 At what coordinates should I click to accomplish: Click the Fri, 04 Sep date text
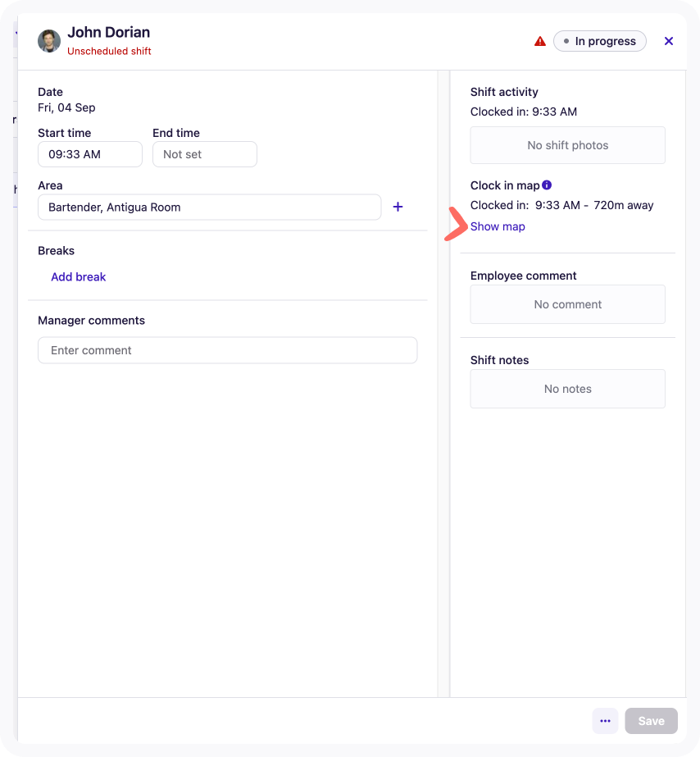(x=66, y=107)
